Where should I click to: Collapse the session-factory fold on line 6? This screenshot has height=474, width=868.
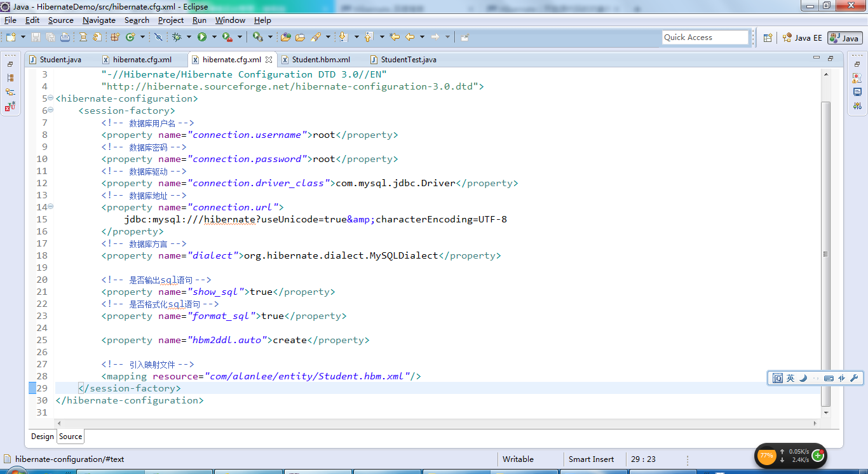pyautogui.click(x=51, y=111)
